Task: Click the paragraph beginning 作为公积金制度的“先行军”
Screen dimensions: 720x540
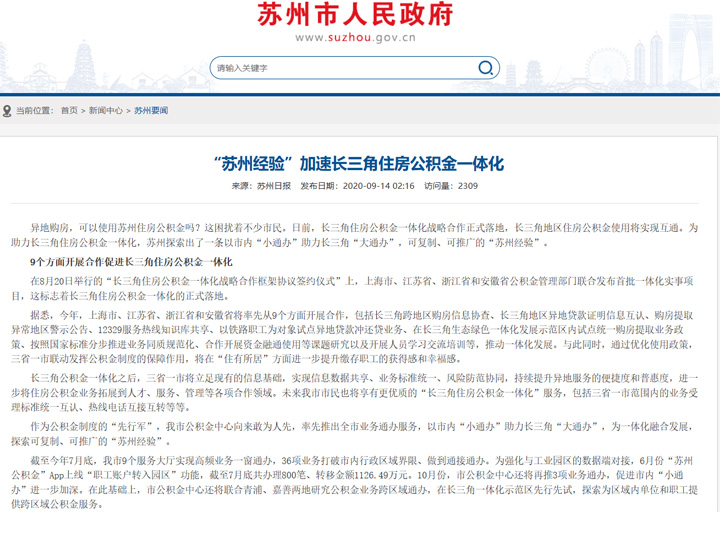Action: (x=359, y=434)
